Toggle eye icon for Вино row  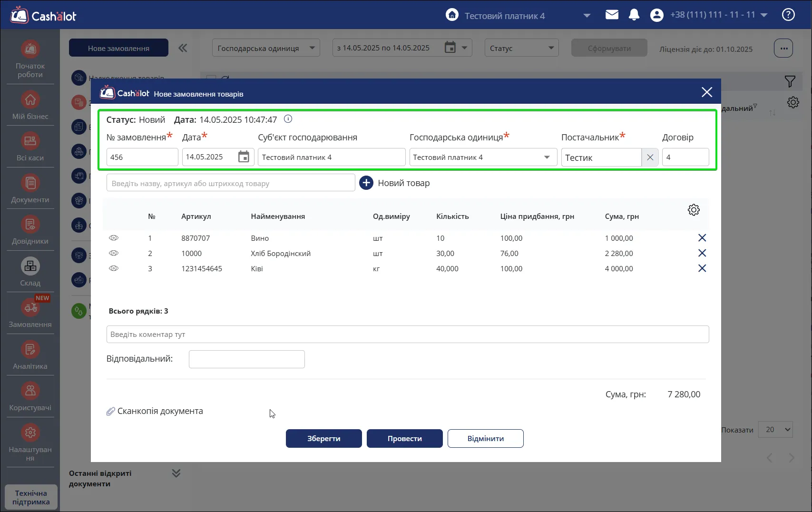[114, 238]
